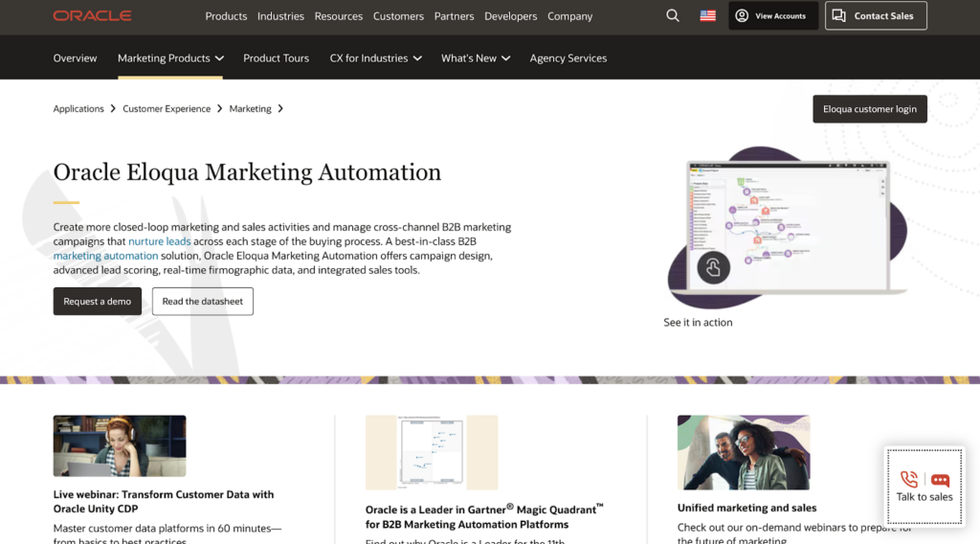The image size is (980, 544).
Task: Click the chat bubble icon in Talk to sales
Action: click(940, 480)
